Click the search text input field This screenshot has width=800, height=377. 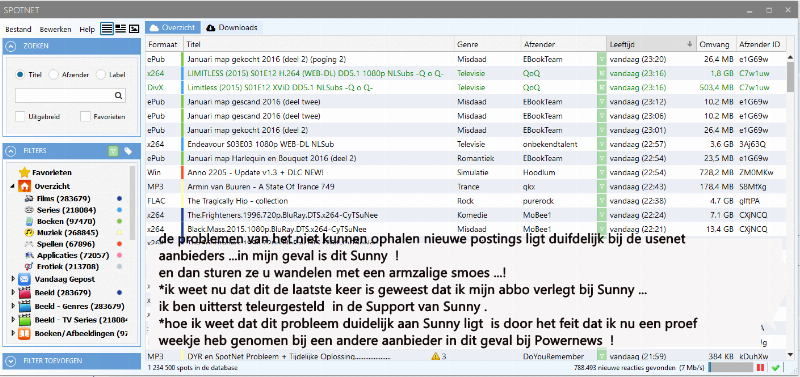point(64,95)
